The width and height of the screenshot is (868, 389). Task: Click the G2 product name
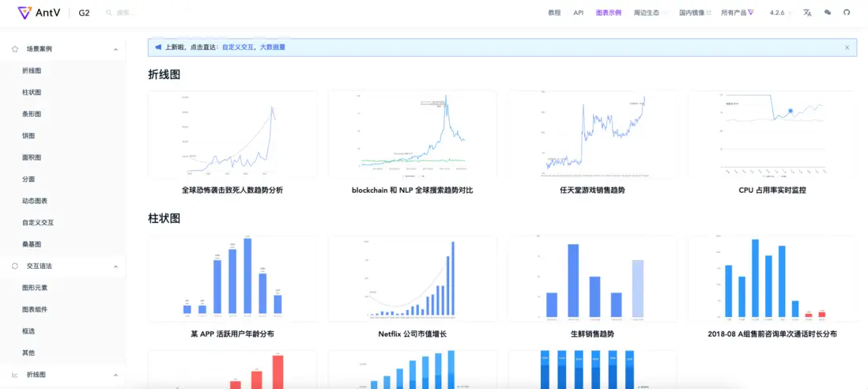point(84,12)
